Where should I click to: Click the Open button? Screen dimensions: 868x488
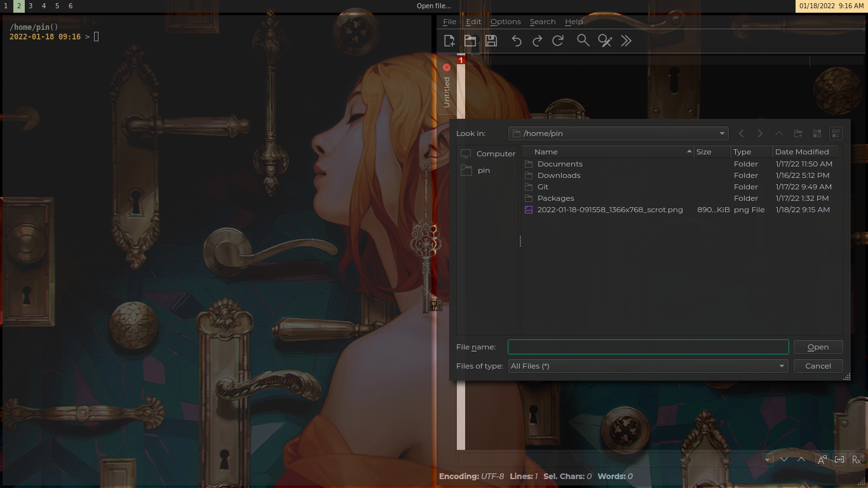point(818,346)
